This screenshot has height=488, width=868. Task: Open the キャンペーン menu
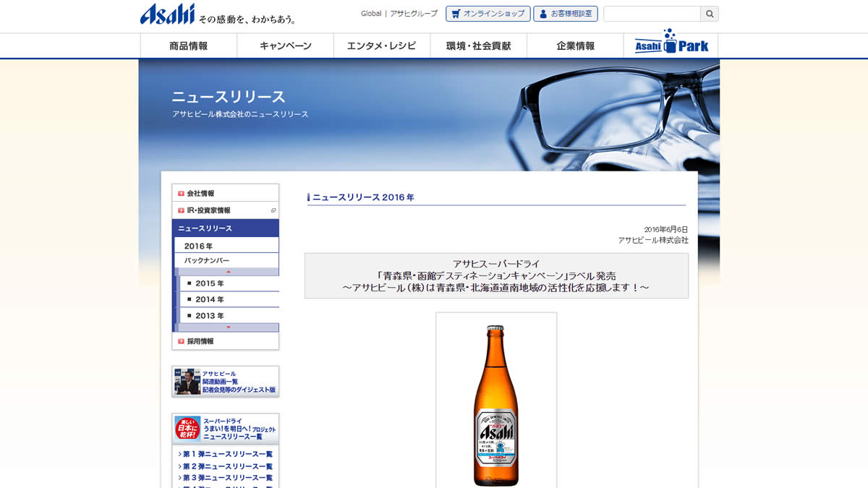[x=285, y=46]
